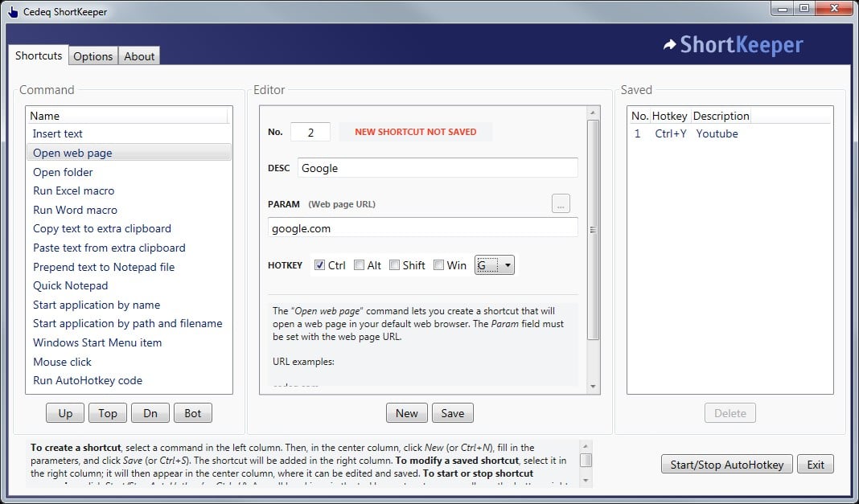The image size is (859, 504).
Task: Click Start/Stop AutoHotkey button
Action: tap(727, 464)
